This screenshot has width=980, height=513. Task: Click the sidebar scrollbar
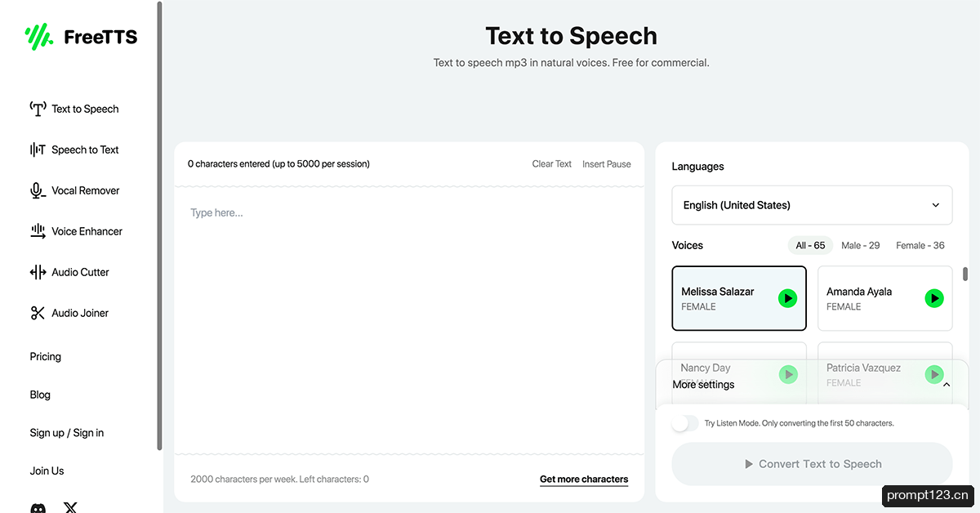coord(160,225)
